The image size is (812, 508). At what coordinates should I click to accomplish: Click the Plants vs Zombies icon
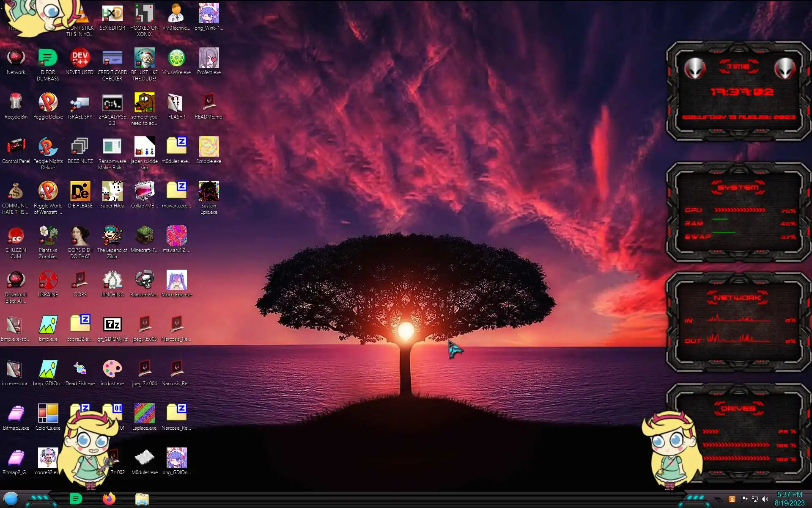point(48,236)
